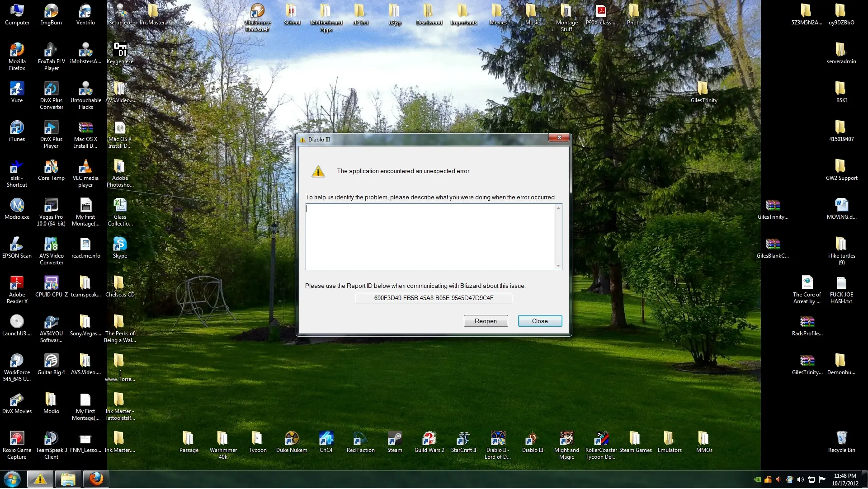Click the text box scrollbar up arrow
Image resolution: width=868 pixels, height=489 pixels.
558,208
